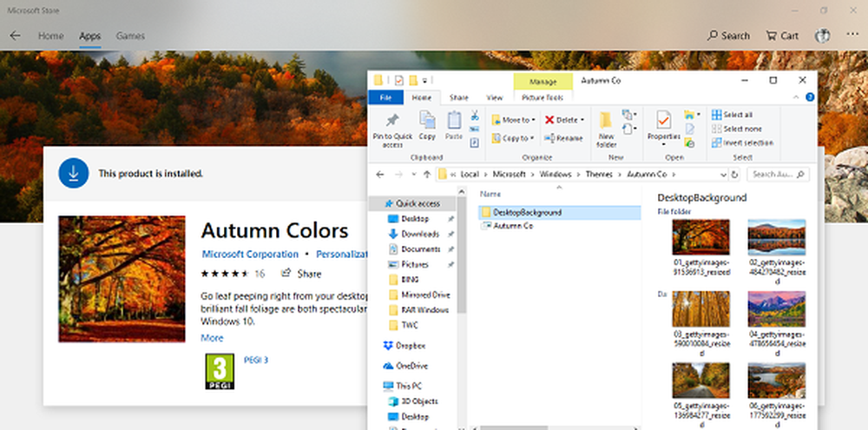Open Microsoft Store more options ellipsis
The height and width of the screenshot is (430, 868).
tap(852, 35)
